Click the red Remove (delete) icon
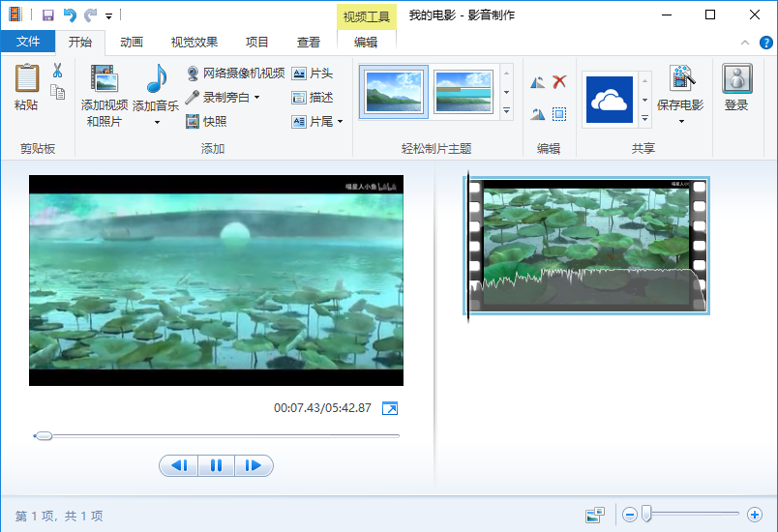This screenshot has height=532, width=778. [559, 82]
